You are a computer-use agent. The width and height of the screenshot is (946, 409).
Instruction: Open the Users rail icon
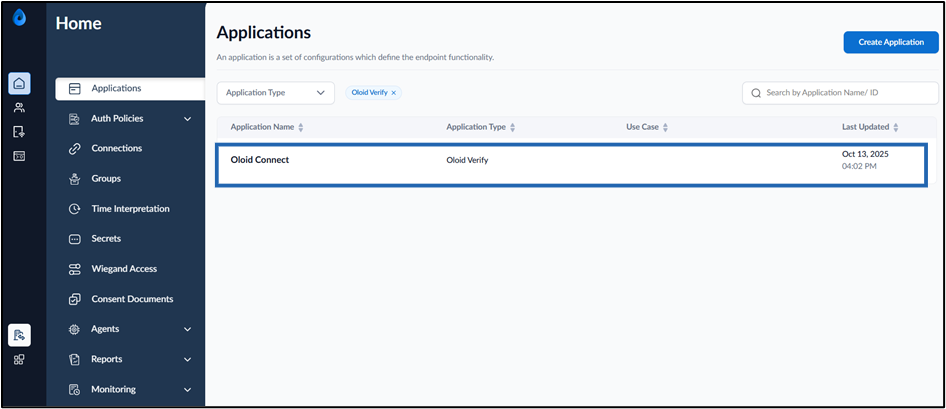(x=19, y=108)
